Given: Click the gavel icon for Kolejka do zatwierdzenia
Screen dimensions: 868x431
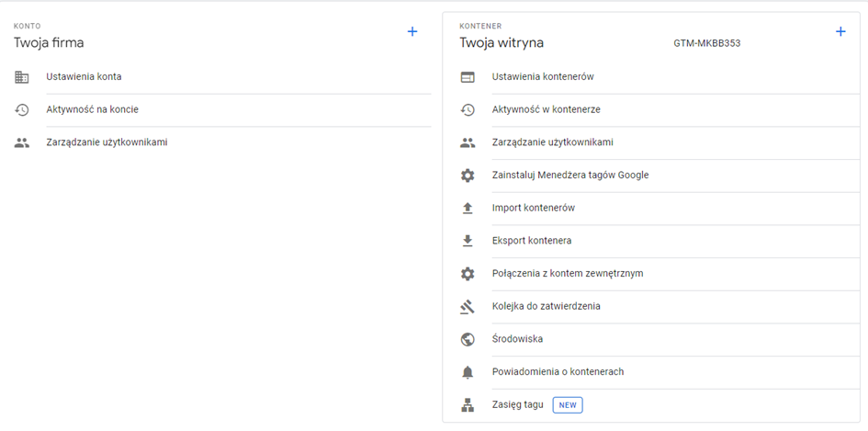Looking at the screenshot, I should pyautogui.click(x=468, y=307).
